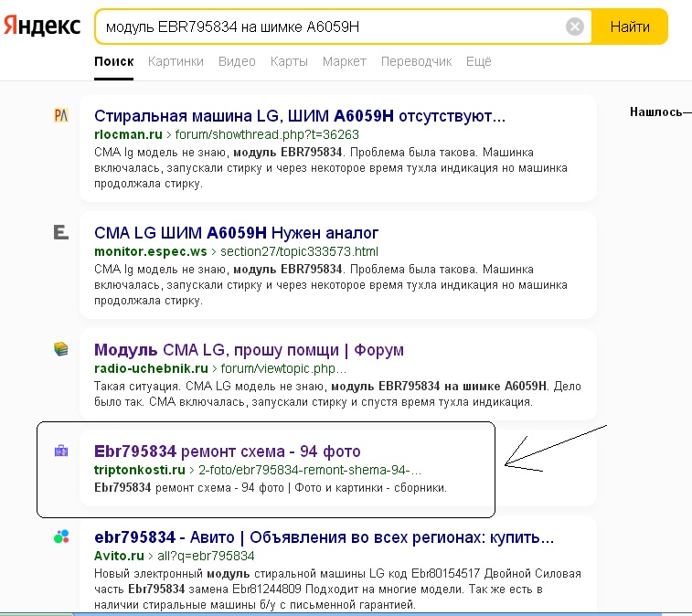Open the Маркет tab

[345, 61]
